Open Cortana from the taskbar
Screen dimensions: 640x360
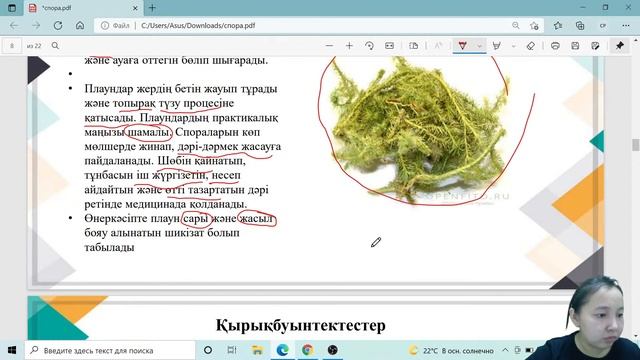pos(208,350)
